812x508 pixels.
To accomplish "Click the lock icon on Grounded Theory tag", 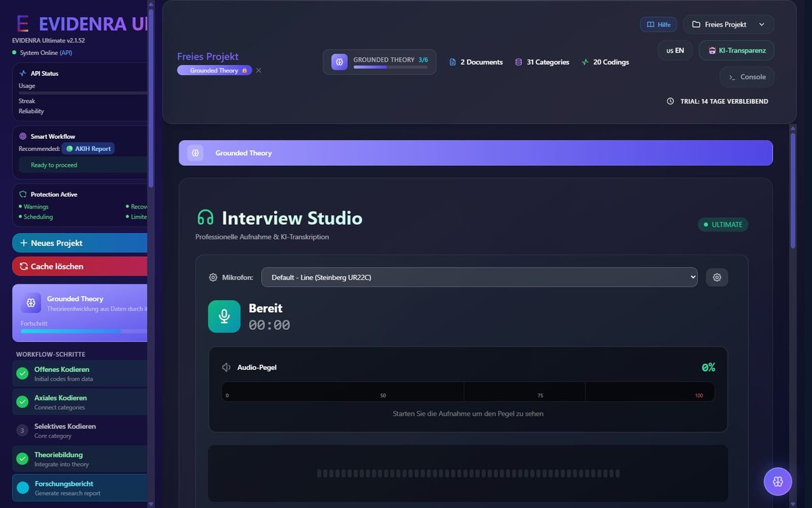I will 244,70.
